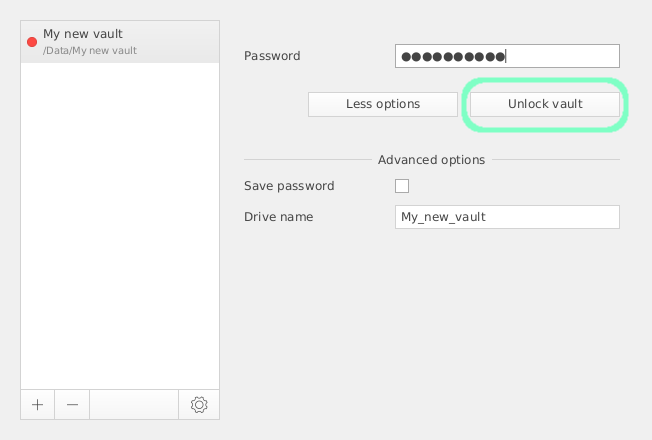
Task: Click the red locked status dot
Action: [x=32, y=42]
